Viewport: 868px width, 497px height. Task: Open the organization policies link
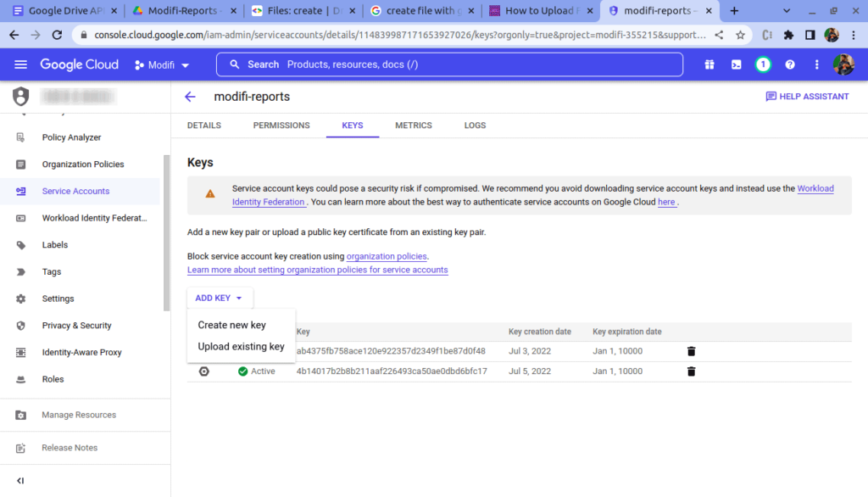[387, 256]
